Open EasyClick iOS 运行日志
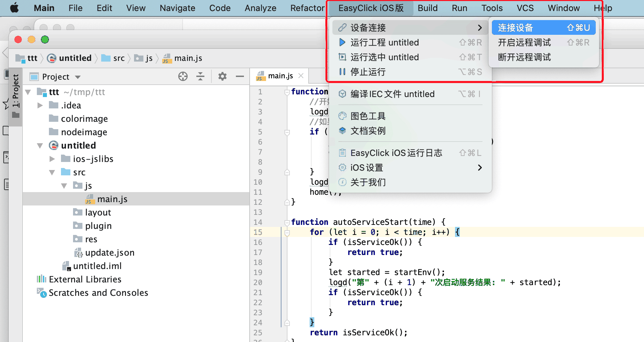The image size is (644, 342). tap(410, 153)
